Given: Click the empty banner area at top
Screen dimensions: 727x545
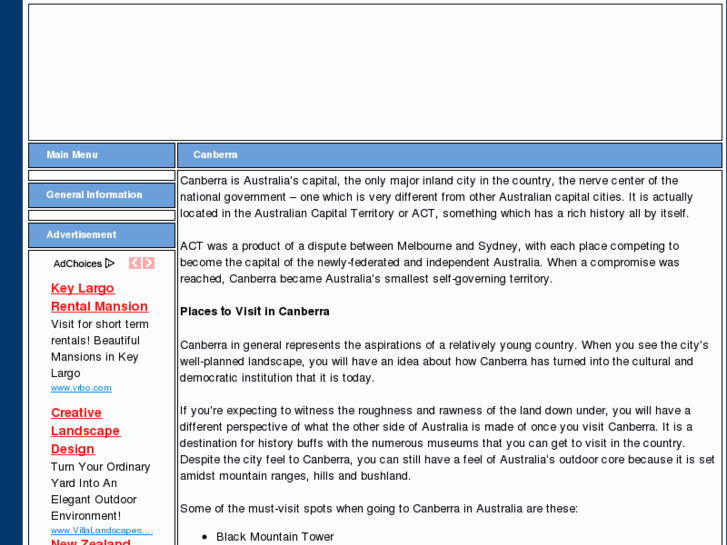Looking at the screenshot, I should pos(375,72).
